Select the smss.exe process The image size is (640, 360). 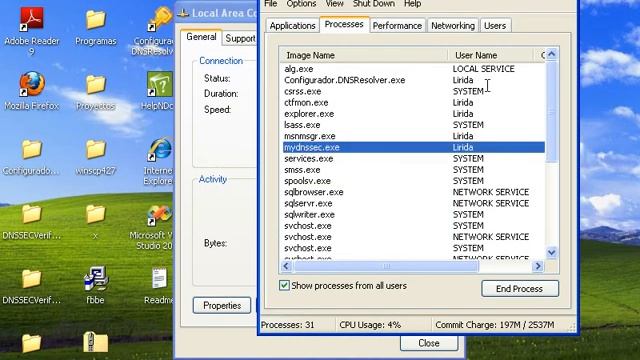pos(413,170)
